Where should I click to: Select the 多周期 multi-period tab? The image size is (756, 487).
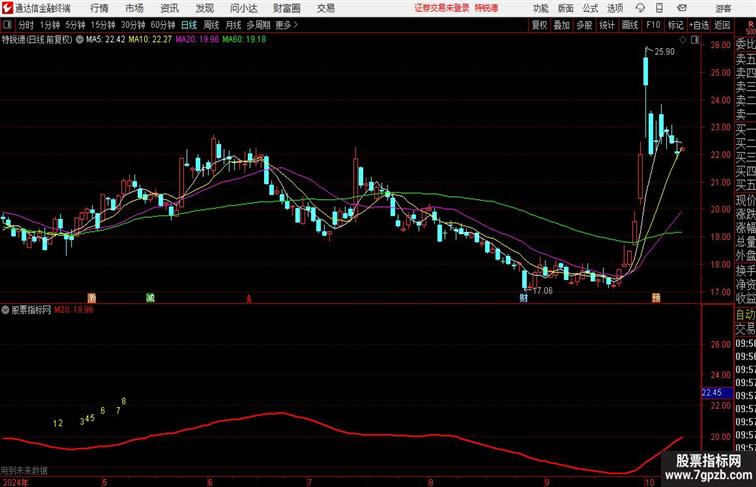(x=258, y=25)
